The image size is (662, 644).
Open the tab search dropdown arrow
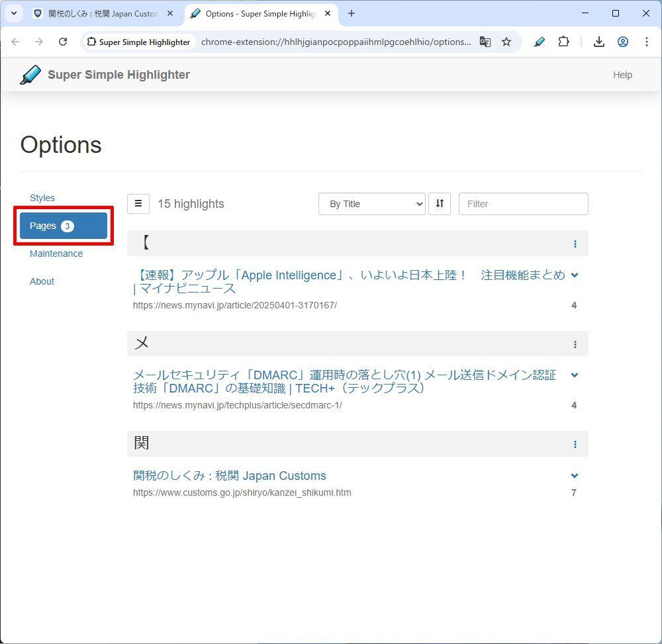coord(14,13)
